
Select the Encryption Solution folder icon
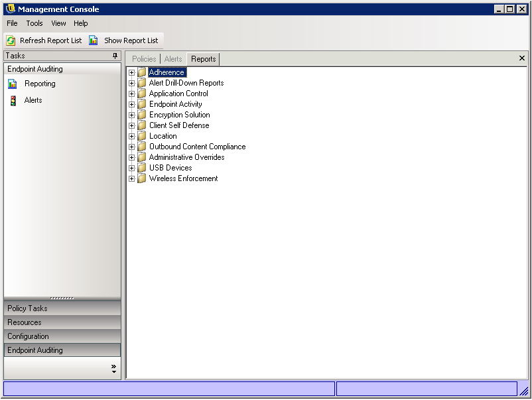coord(142,115)
